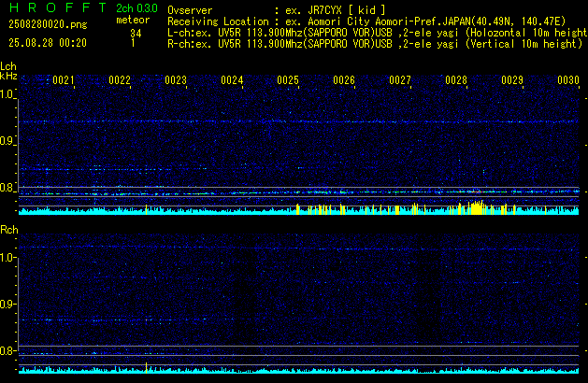The height and width of the screenshot is (383, 588).
Task: Click the lone yellow spike in Rch level bar
Action: click(146, 368)
